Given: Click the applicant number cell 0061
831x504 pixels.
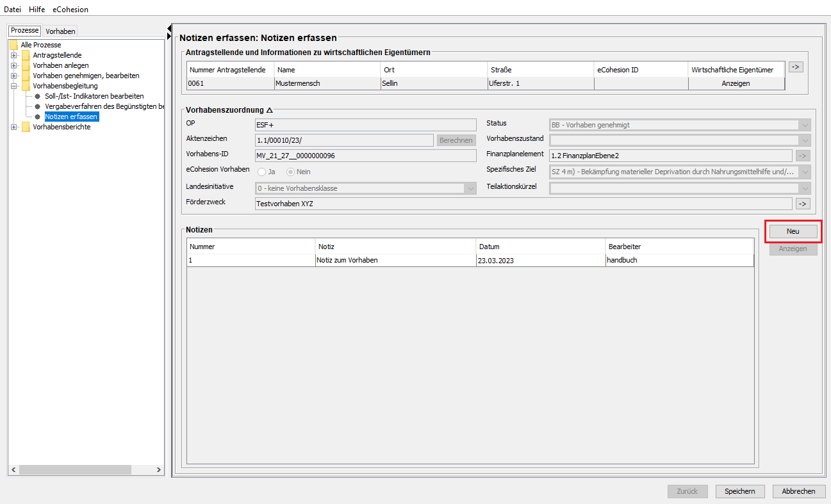Looking at the screenshot, I should [231, 83].
